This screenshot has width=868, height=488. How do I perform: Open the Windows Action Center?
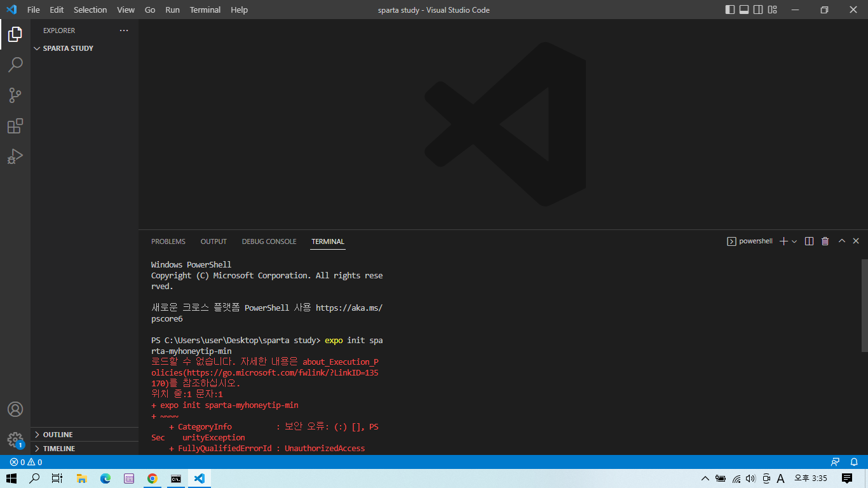point(847,478)
